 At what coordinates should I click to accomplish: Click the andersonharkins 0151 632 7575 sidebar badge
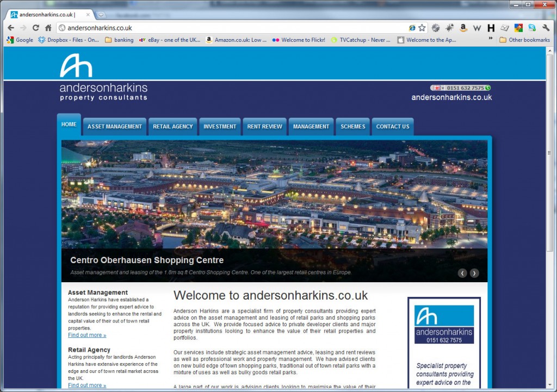444,324
